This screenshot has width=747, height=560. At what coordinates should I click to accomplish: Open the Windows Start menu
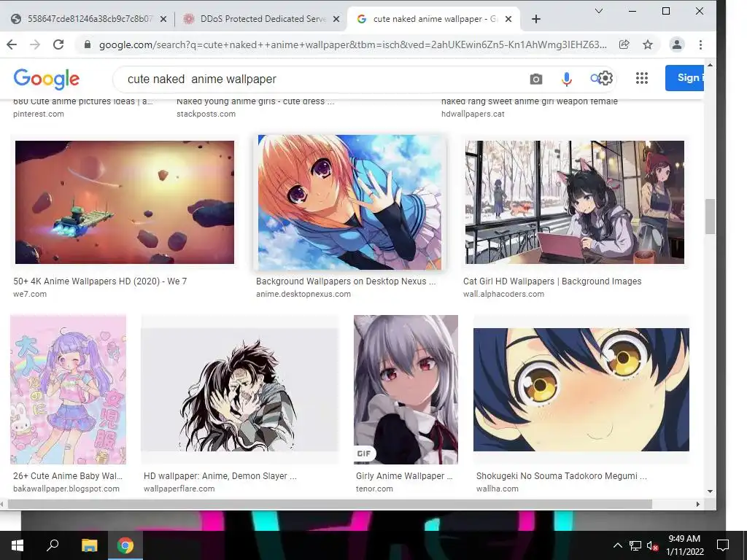[x=18, y=545]
